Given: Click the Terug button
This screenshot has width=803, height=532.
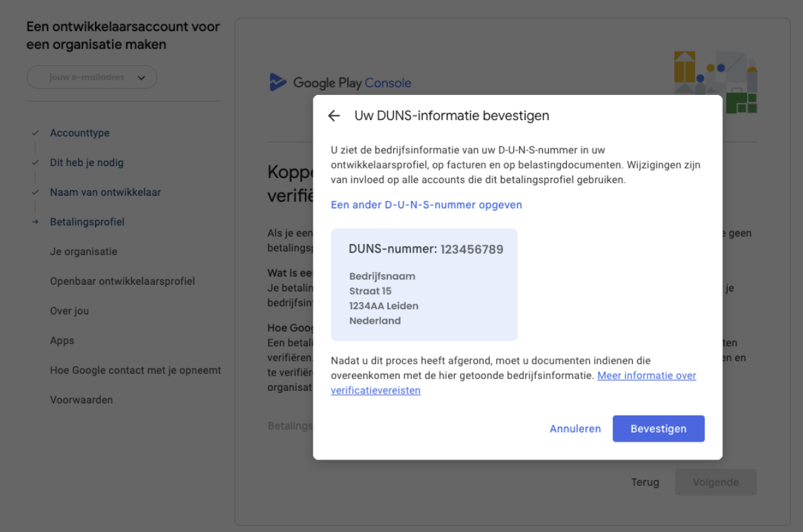Looking at the screenshot, I should point(645,482).
